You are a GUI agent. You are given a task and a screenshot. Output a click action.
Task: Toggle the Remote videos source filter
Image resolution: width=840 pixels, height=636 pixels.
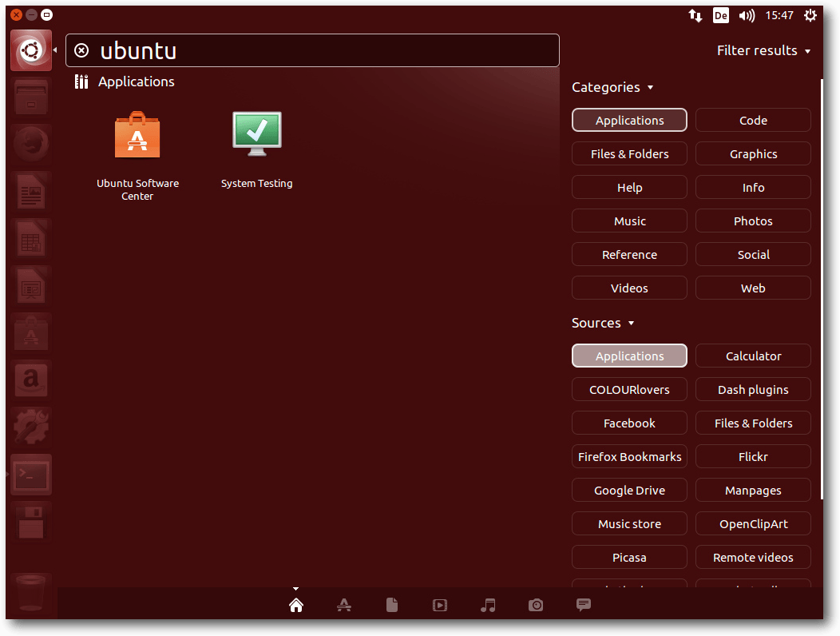pos(753,557)
